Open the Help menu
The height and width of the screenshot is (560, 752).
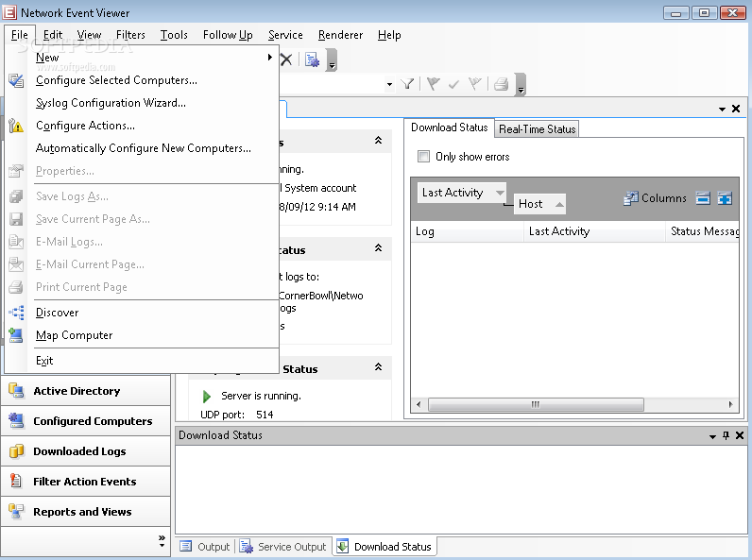point(389,35)
